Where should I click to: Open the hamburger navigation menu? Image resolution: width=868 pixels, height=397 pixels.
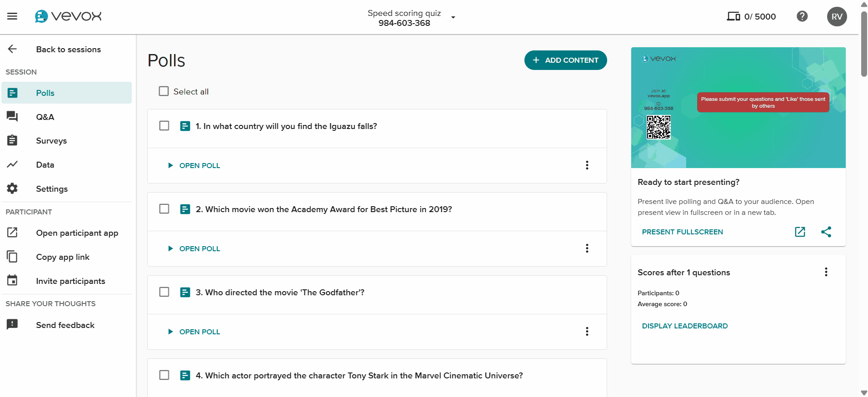pos(12,16)
